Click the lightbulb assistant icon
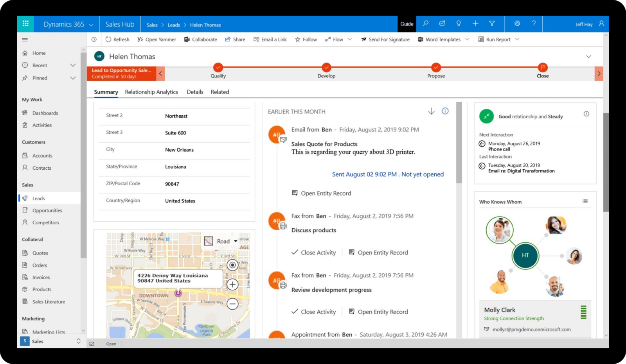The width and height of the screenshot is (626, 364). point(459,23)
